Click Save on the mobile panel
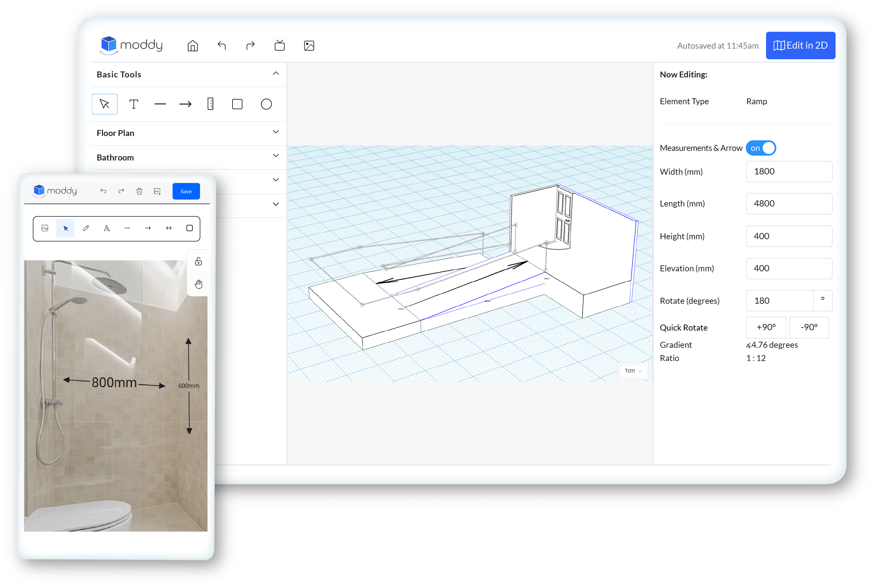The height and width of the screenshot is (588, 874). coord(185,192)
